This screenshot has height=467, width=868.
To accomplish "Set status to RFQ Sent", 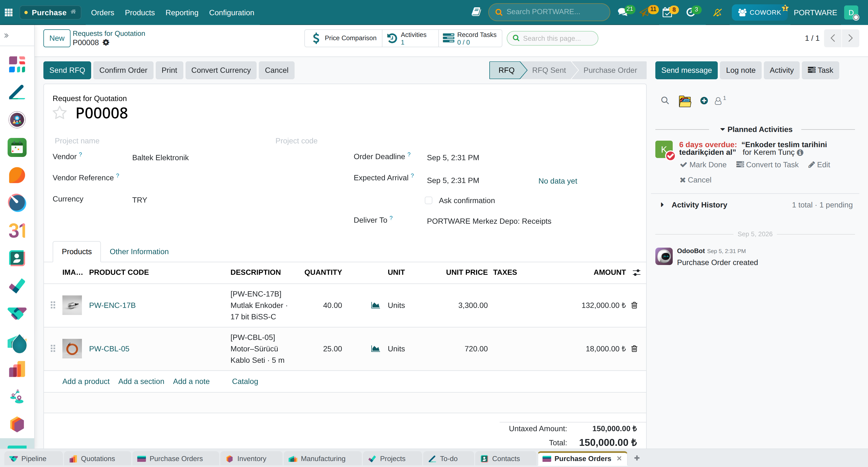I will click(x=549, y=70).
